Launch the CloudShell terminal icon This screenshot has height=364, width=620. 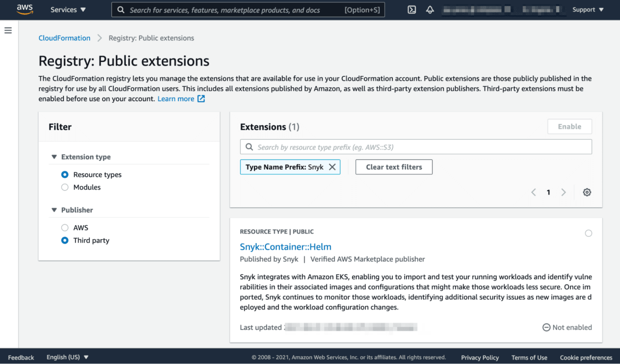pyautogui.click(x=412, y=9)
